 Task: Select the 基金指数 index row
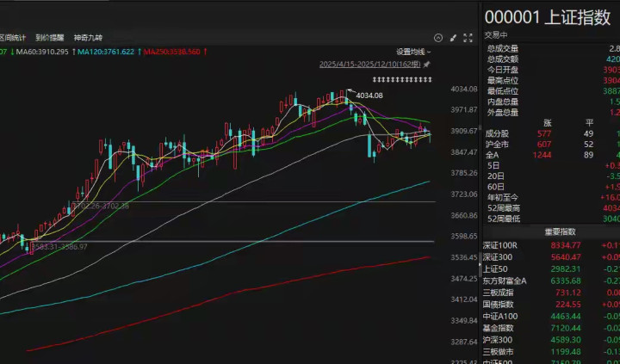tap(551, 328)
